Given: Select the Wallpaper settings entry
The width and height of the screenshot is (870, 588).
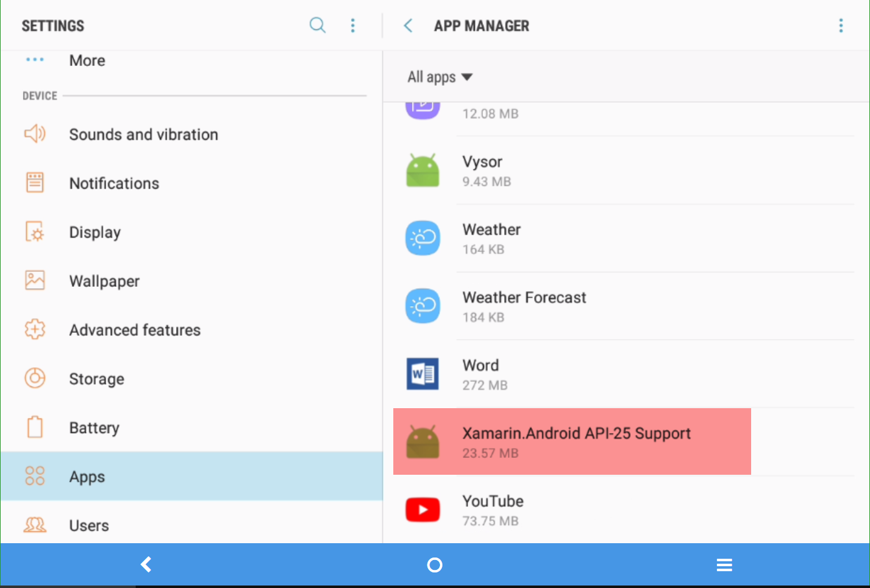Looking at the screenshot, I should [x=192, y=281].
